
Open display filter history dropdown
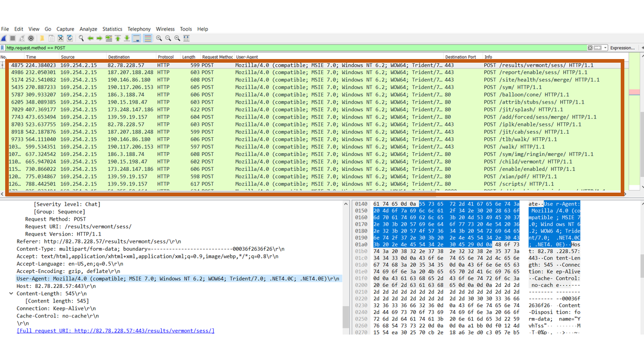pos(605,48)
